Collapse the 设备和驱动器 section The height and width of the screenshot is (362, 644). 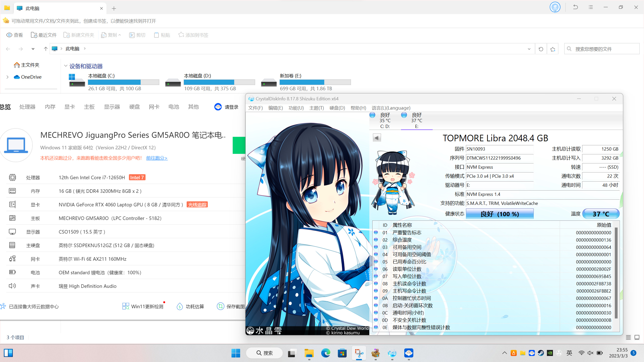coord(66,66)
